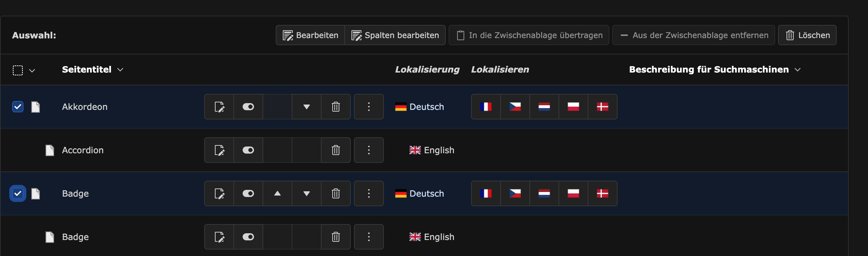Viewport: 868px width, 256px height.
Task: Uncheck the Akkordeon row checkbox
Action: coord(18,107)
